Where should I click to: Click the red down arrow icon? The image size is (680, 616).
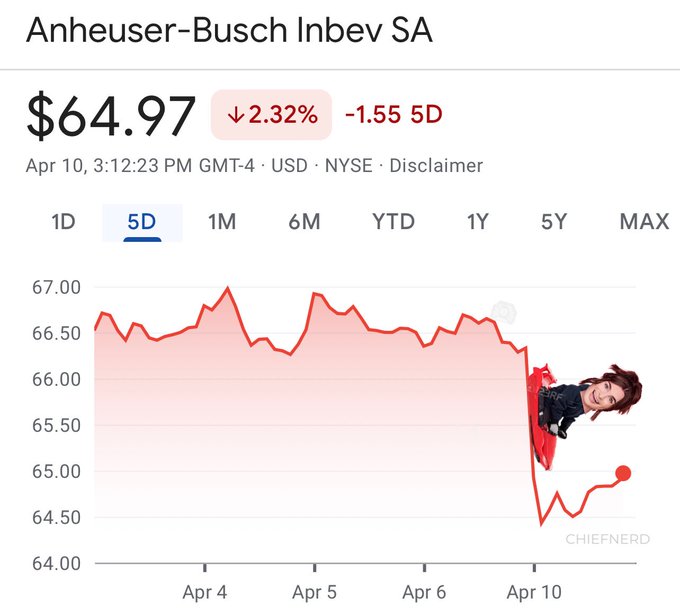click(236, 115)
